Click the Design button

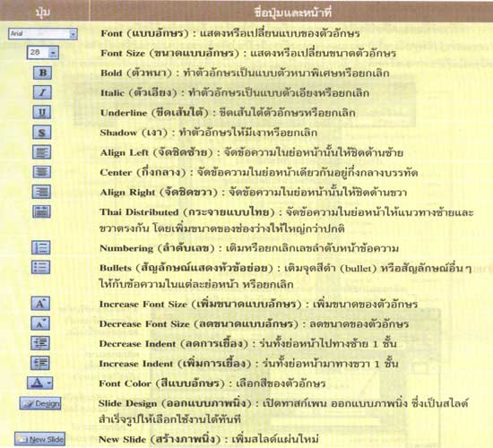click(40, 403)
